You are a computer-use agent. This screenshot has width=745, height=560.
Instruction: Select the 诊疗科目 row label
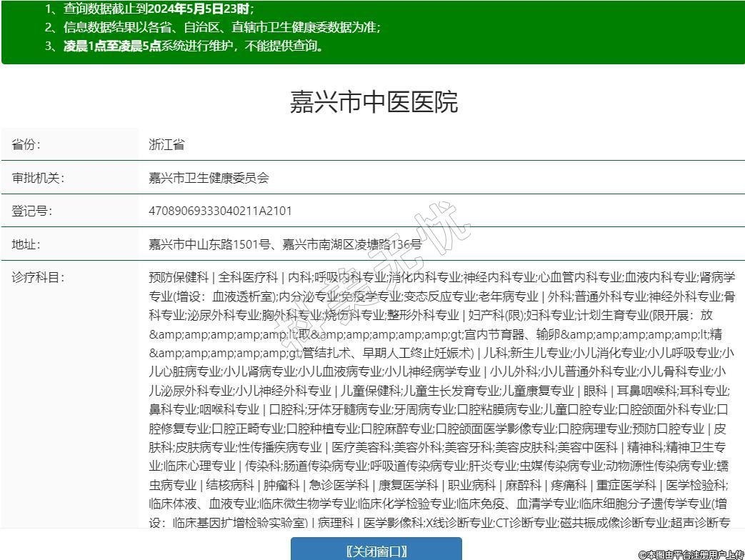38,277
